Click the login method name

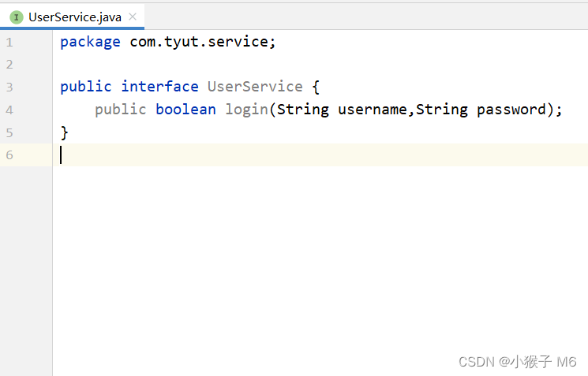point(246,110)
